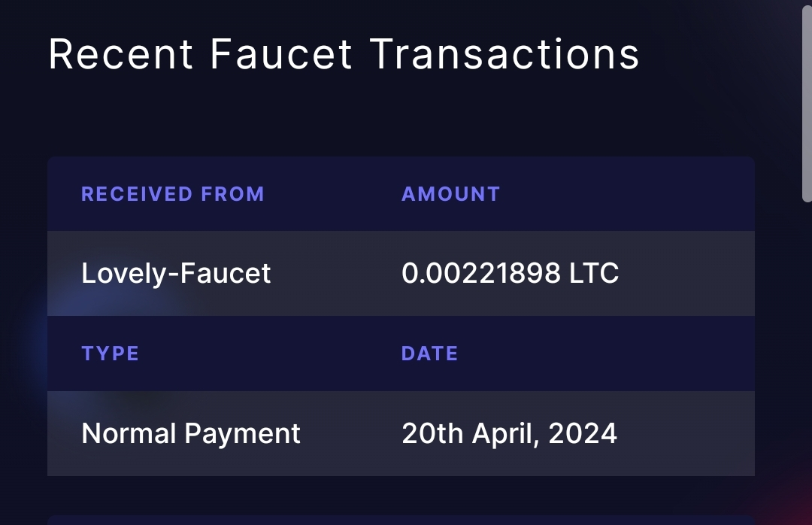Click the word FROM in header
This screenshot has height=525, width=812.
click(232, 194)
